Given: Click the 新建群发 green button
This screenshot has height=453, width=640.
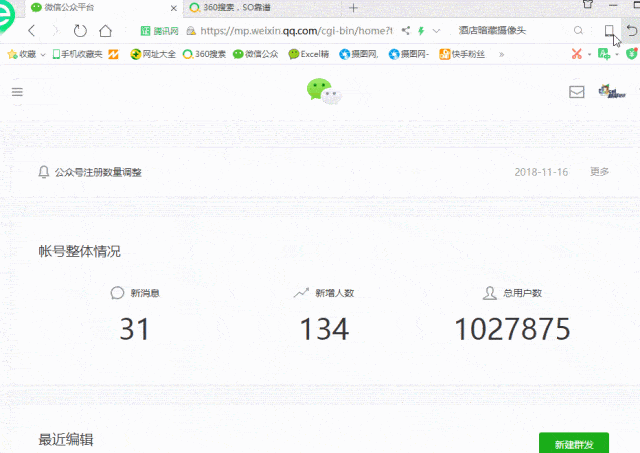Looking at the screenshot, I should [574, 443].
